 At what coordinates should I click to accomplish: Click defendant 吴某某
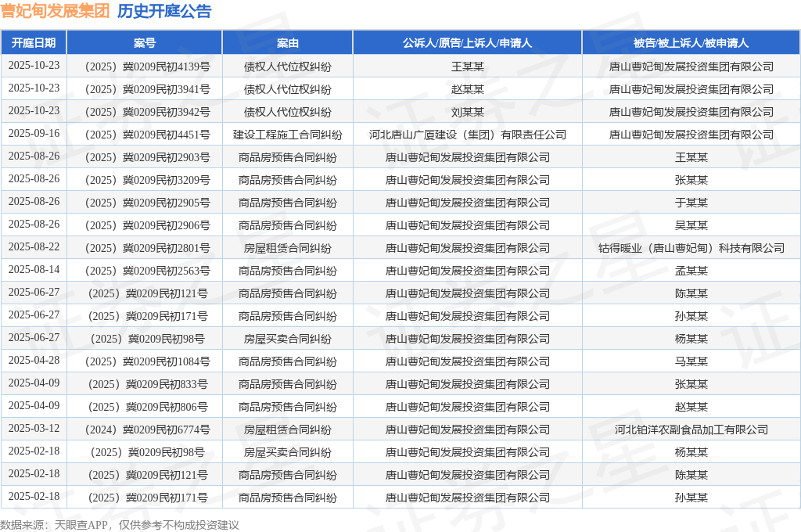(x=691, y=225)
